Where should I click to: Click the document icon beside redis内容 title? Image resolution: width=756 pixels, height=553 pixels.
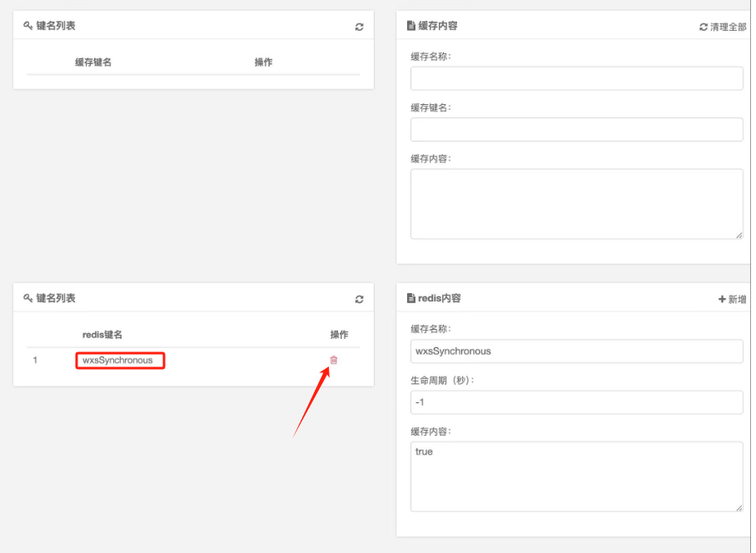point(410,298)
